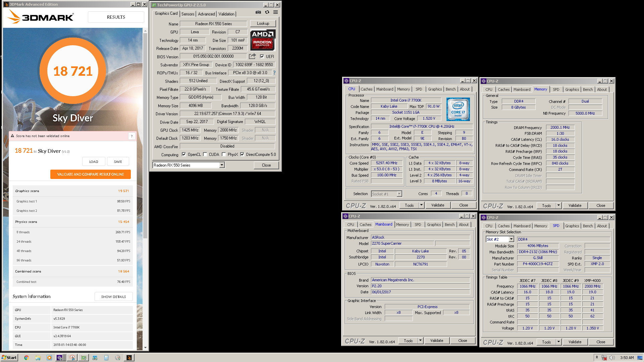The image size is (644, 362).
Task: Click the Intel Core i7 inside logo
Action: (458, 109)
